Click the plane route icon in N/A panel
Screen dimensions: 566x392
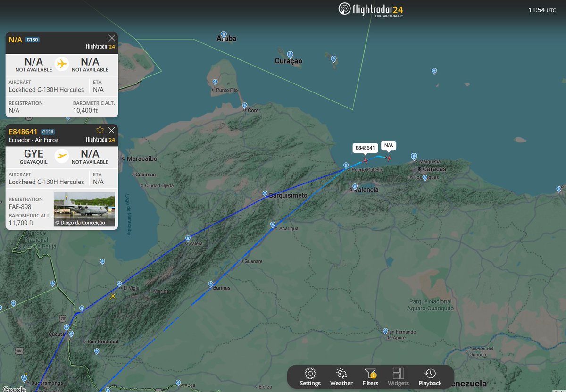[62, 63]
